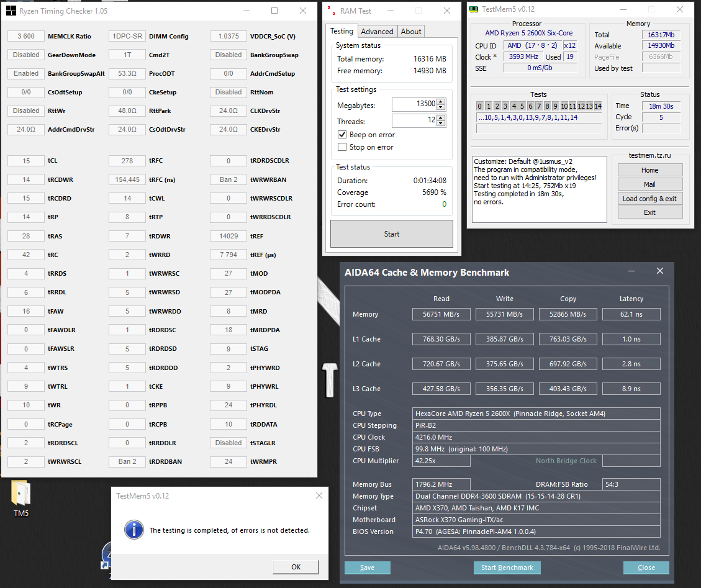Image resolution: width=701 pixels, height=588 pixels.
Task: Click the tWRWRBAN Ban 2 field
Action: pyautogui.click(x=228, y=180)
